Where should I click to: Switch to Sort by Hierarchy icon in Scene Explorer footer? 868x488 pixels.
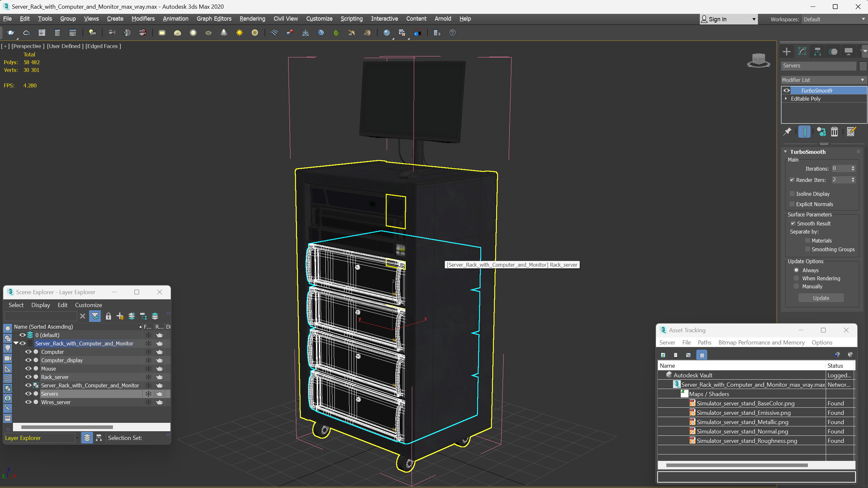tap(99, 438)
